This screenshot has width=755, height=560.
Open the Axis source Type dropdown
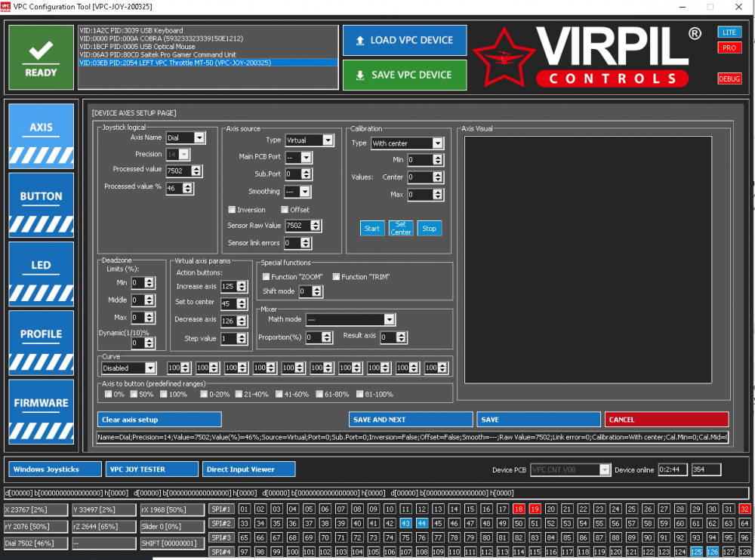[x=328, y=140]
